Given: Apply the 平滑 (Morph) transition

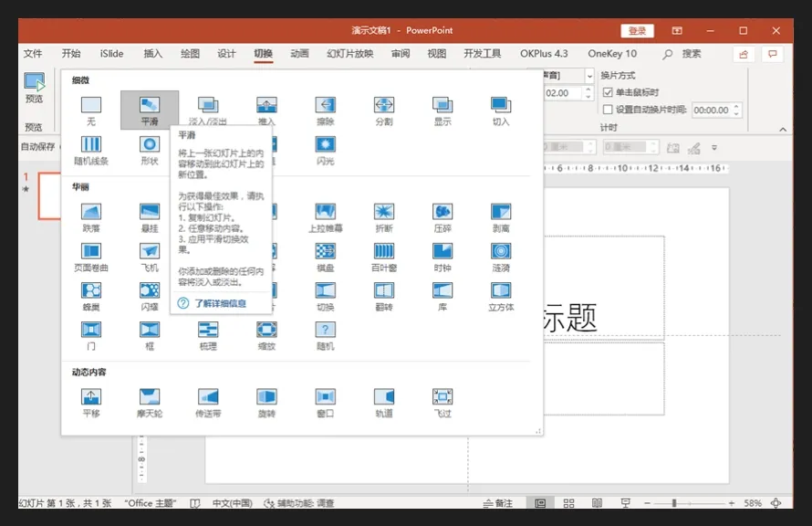Looking at the screenshot, I should [x=150, y=110].
